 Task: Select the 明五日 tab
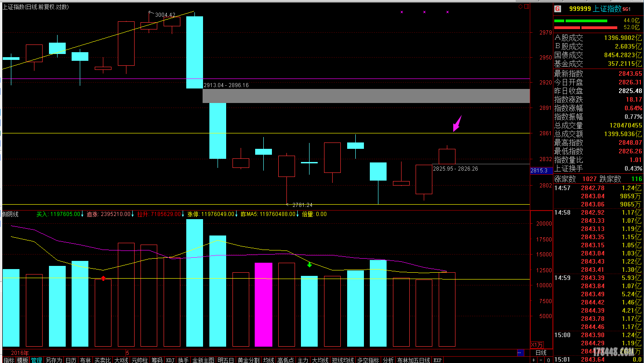(226, 360)
